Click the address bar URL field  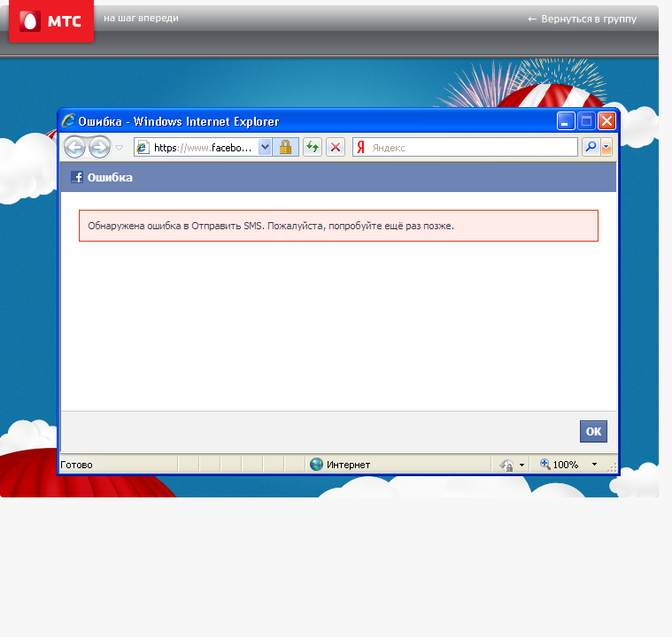(x=212, y=148)
